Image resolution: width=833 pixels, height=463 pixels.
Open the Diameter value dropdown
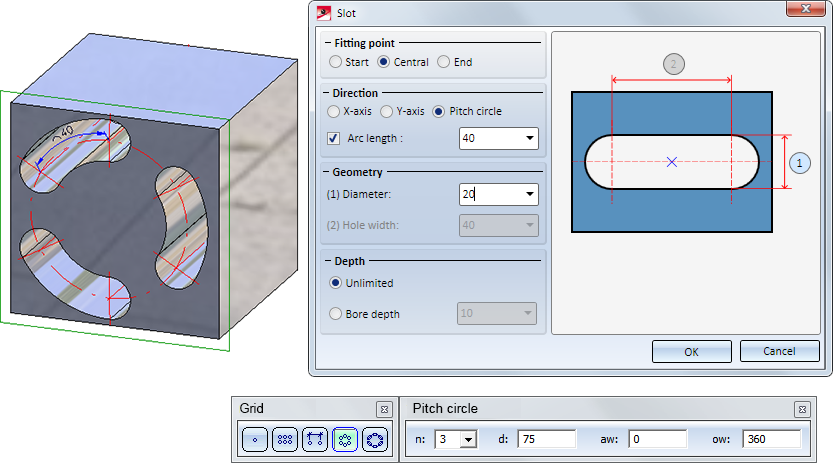click(530, 194)
